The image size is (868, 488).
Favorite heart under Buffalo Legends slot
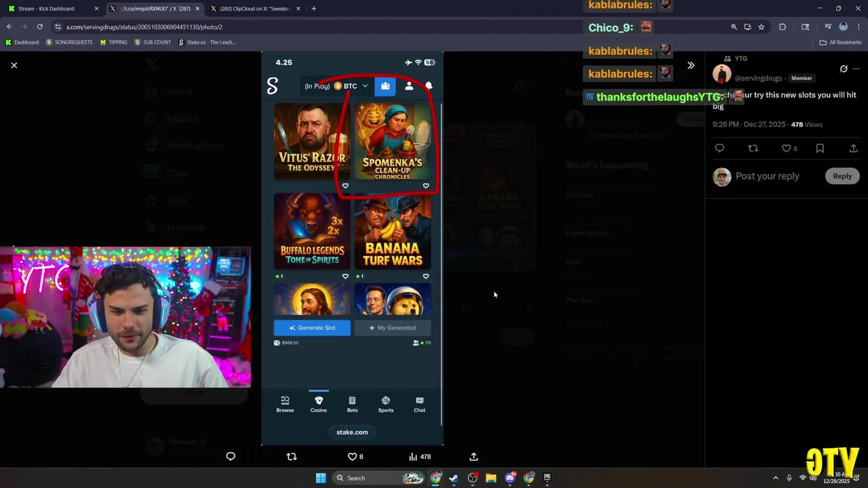click(x=345, y=277)
